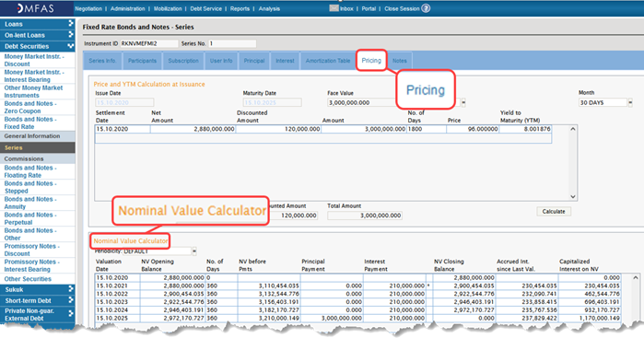The height and width of the screenshot is (338, 644).
Task: Switch to the Principal tab
Action: click(x=253, y=61)
